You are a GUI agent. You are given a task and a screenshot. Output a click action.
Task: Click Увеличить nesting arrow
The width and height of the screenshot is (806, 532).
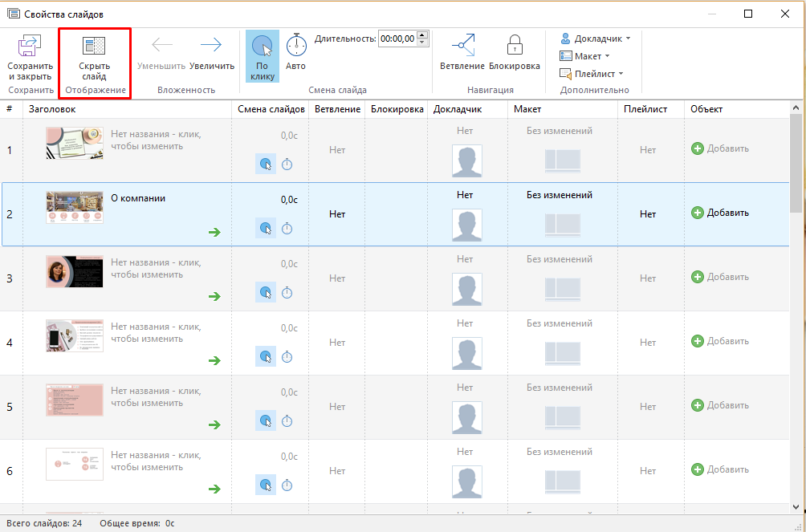pyautogui.click(x=211, y=45)
